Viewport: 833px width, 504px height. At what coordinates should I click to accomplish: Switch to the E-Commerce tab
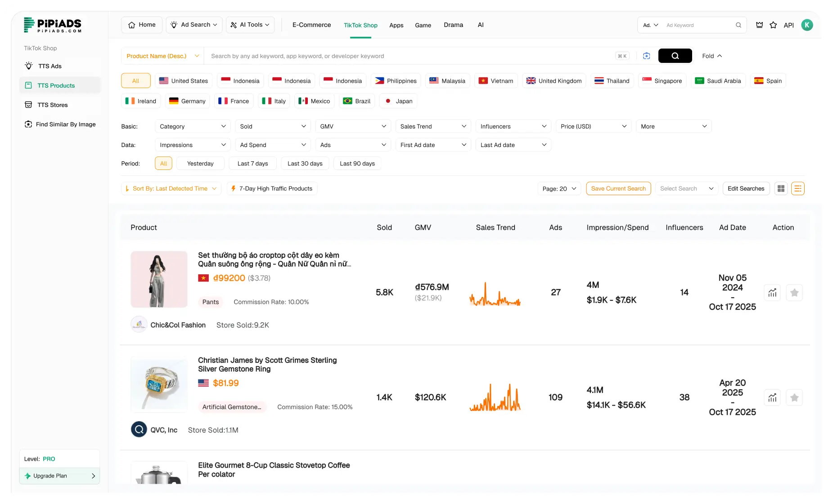tap(311, 25)
